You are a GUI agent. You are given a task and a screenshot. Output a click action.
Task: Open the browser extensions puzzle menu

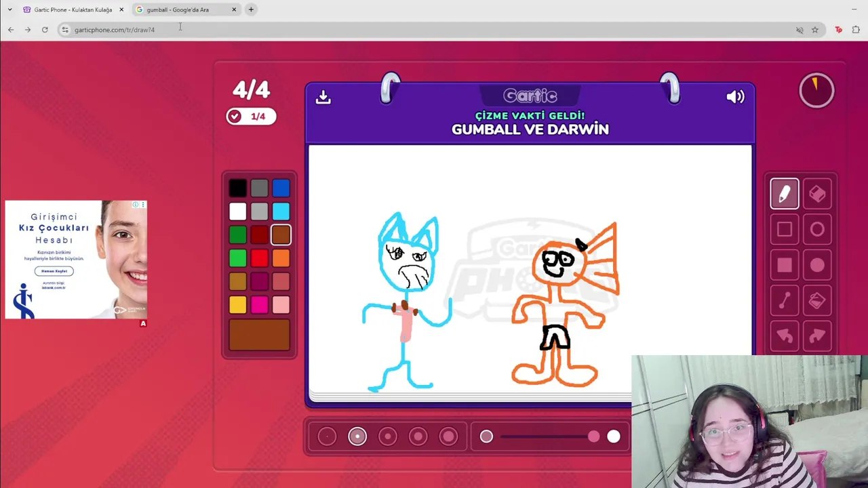(x=856, y=30)
